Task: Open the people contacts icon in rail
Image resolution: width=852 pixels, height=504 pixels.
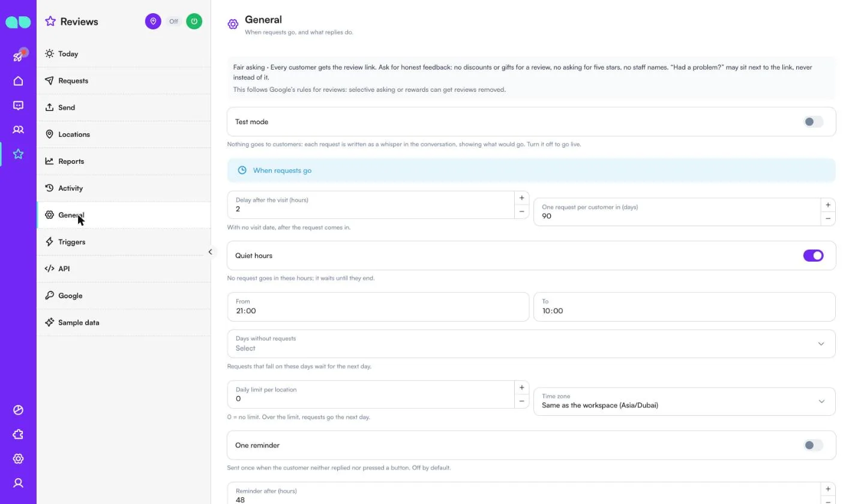Action: pos(18,130)
